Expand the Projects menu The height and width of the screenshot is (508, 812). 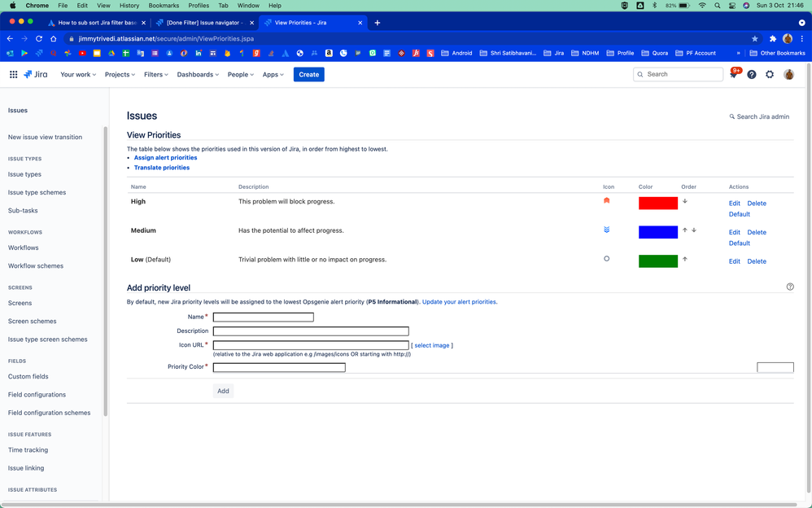[120, 74]
